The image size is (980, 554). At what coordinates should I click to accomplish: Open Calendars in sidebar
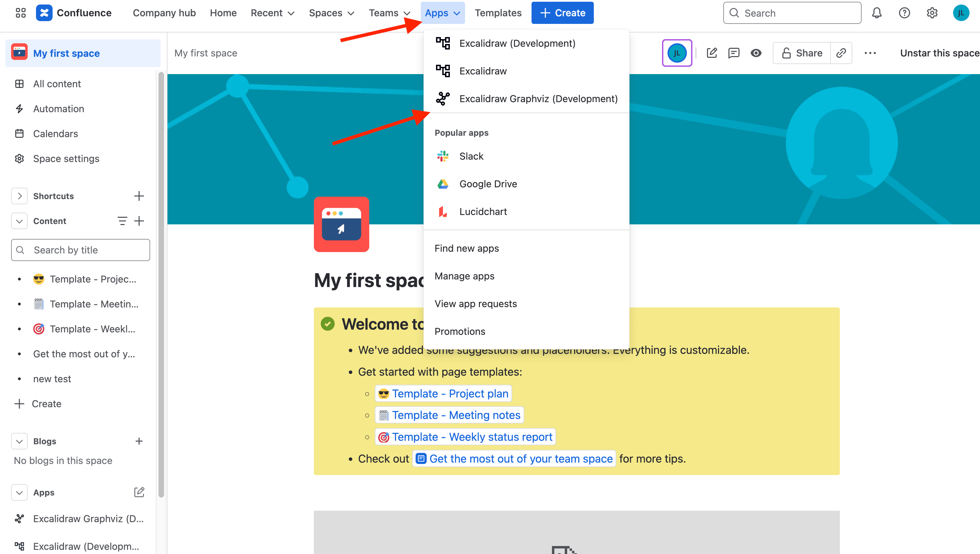click(x=80, y=134)
